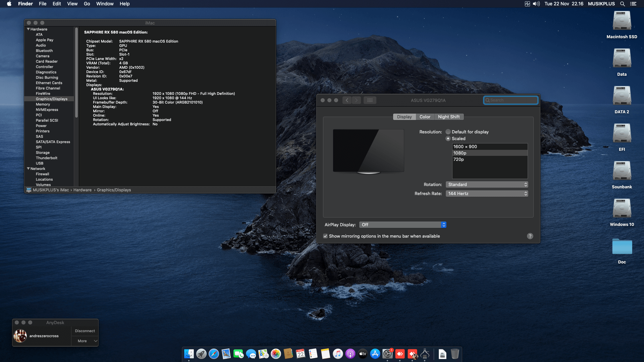Click the Show All grid icon
Screen dimensions: 644x362
(x=370, y=100)
